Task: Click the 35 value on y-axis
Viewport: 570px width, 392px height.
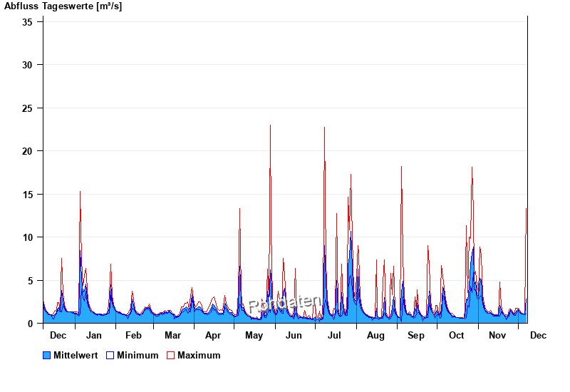Action: coord(28,21)
